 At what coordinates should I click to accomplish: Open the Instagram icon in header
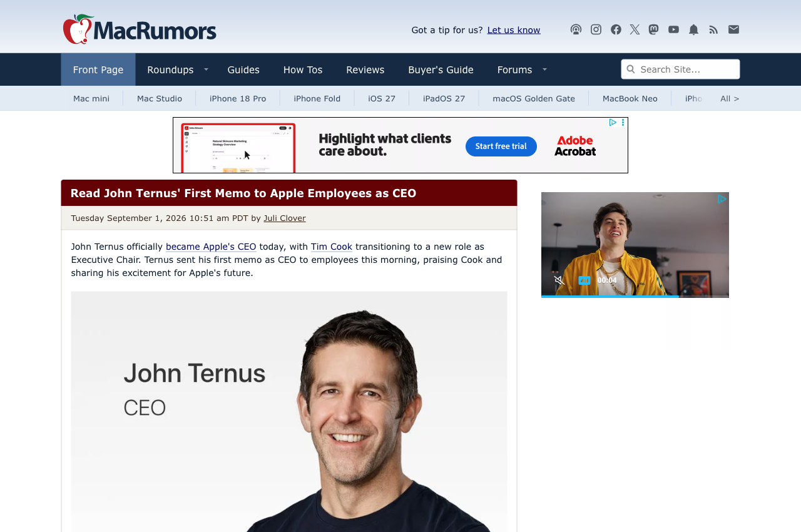(x=596, y=29)
